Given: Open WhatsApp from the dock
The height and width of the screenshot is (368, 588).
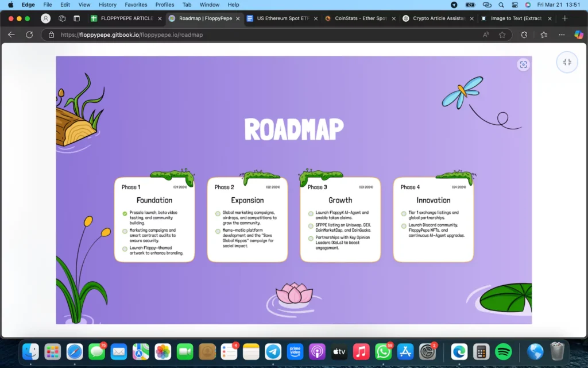Looking at the screenshot, I should [383, 352].
